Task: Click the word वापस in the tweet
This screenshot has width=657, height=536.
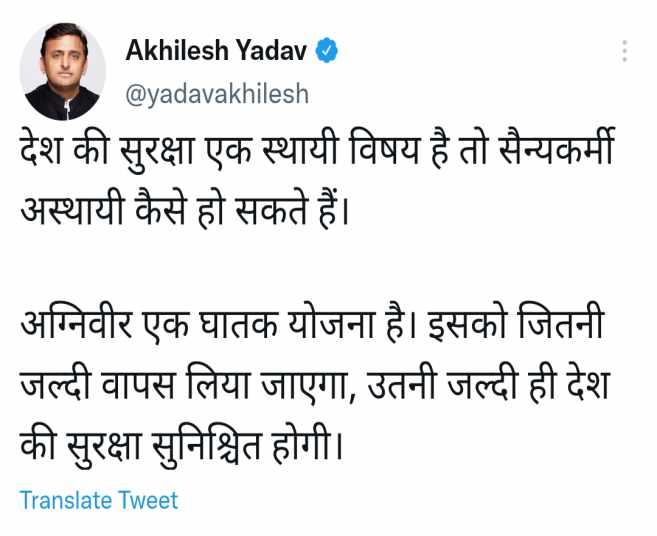Action: click(139, 386)
